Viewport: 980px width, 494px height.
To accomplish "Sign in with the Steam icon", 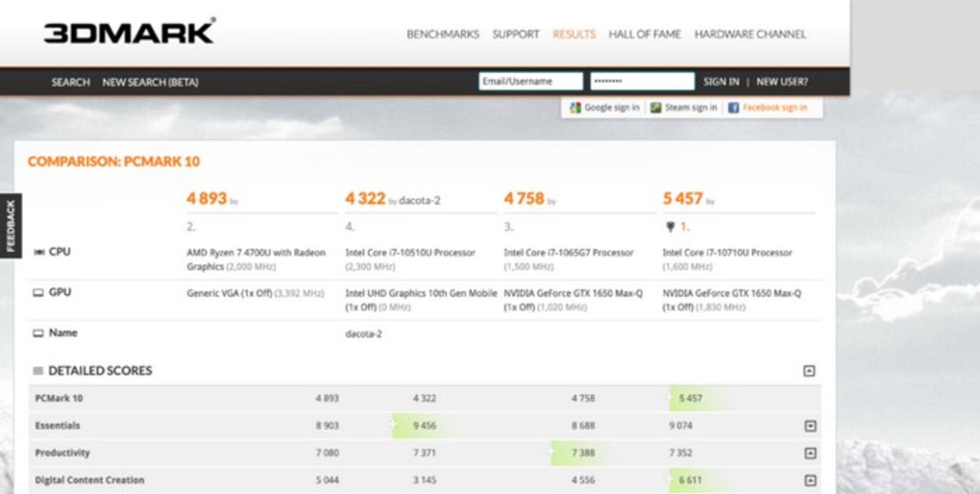I will point(655,107).
